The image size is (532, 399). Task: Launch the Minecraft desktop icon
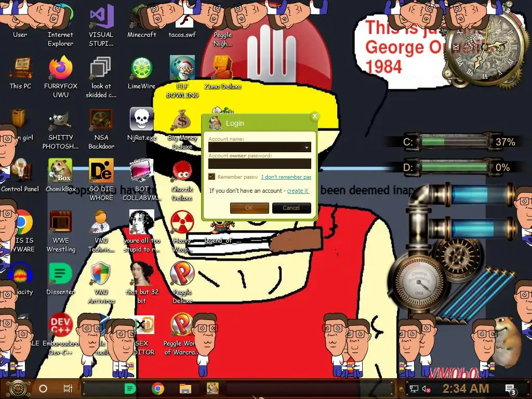(141, 21)
